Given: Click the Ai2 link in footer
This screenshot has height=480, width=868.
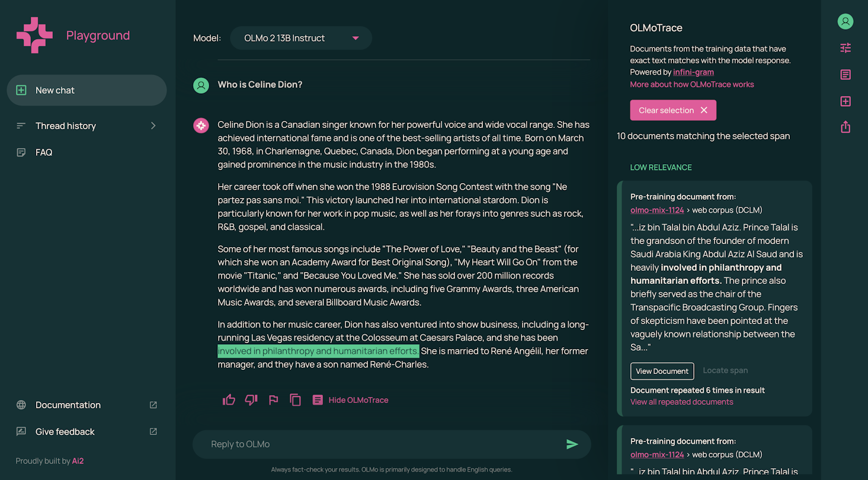Looking at the screenshot, I should (78, 461).
